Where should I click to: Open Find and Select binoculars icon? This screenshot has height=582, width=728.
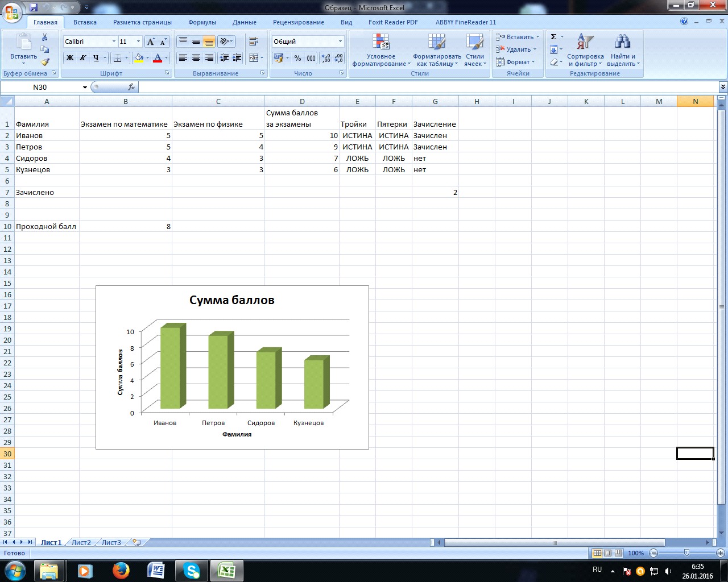pyautogui.click(x=623, y=41)
